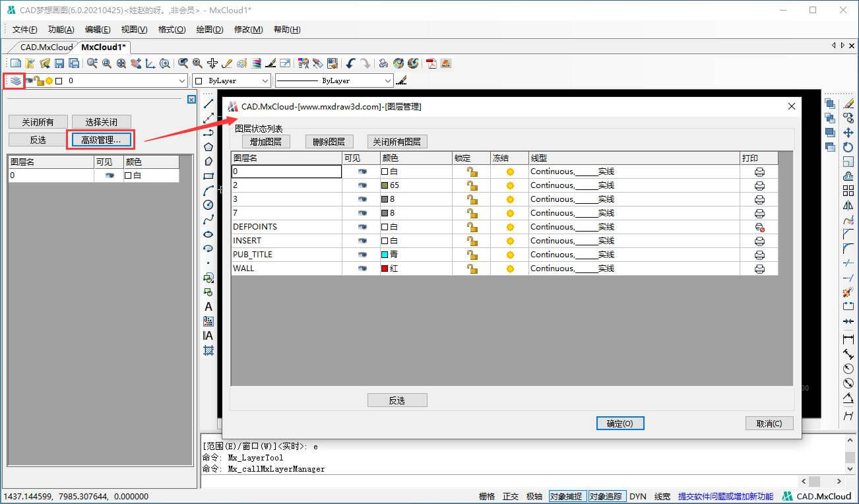Click 取消(C) in layer manager dialog
This screenshot has height=504, width=859.
tap(769, 424)
